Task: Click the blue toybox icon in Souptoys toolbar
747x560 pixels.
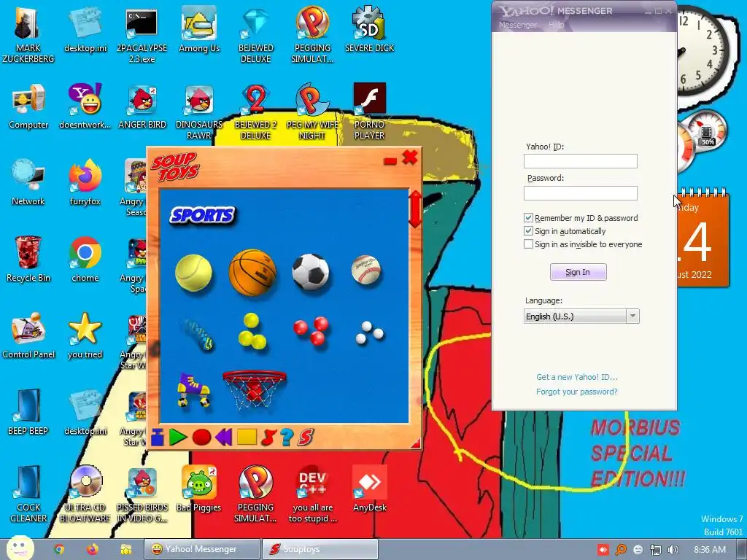Action: coord(158,437)
